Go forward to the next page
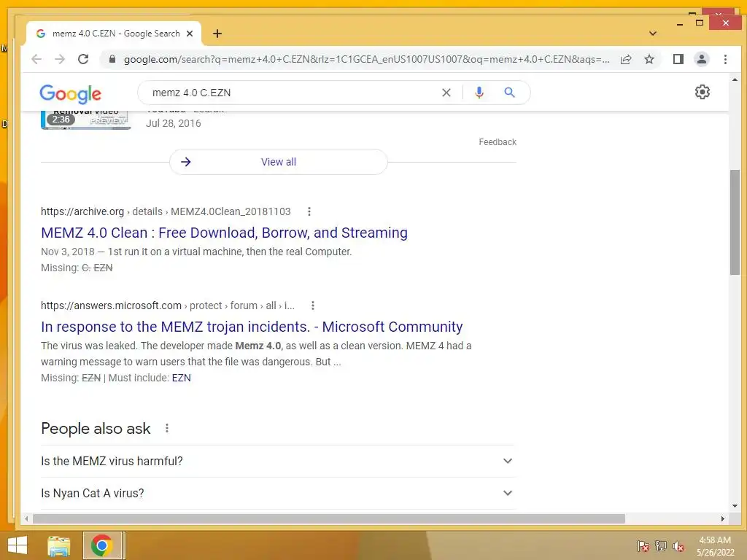 60,59
